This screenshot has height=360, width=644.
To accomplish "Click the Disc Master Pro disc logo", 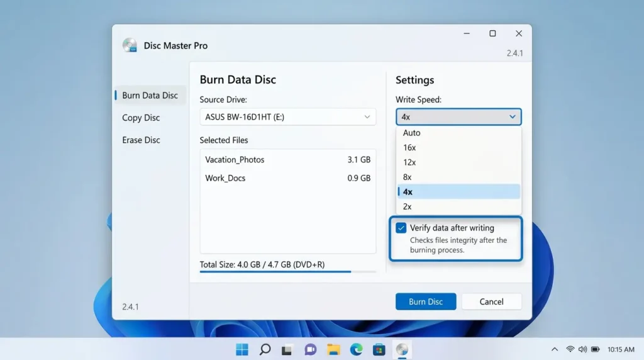I will point(130,45).
